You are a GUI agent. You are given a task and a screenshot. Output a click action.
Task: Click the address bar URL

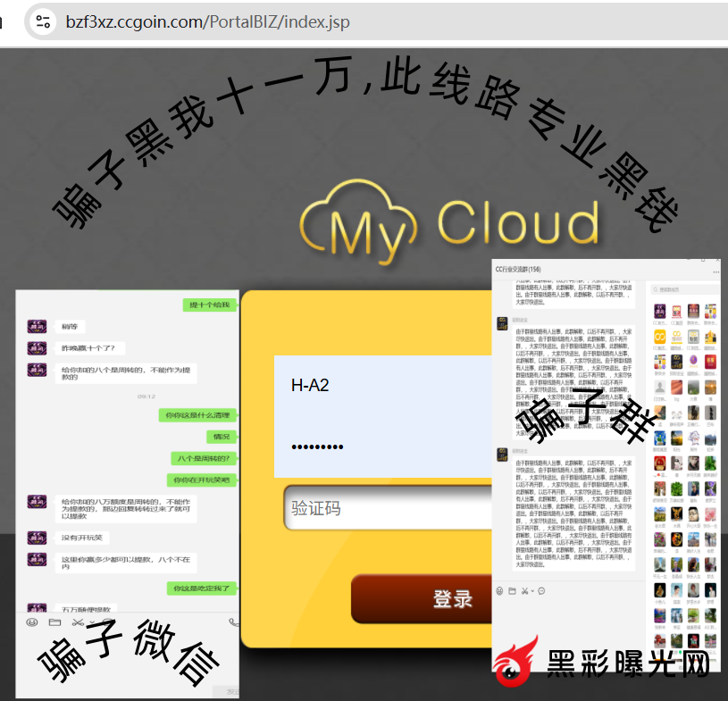click(x=207, y=22)
